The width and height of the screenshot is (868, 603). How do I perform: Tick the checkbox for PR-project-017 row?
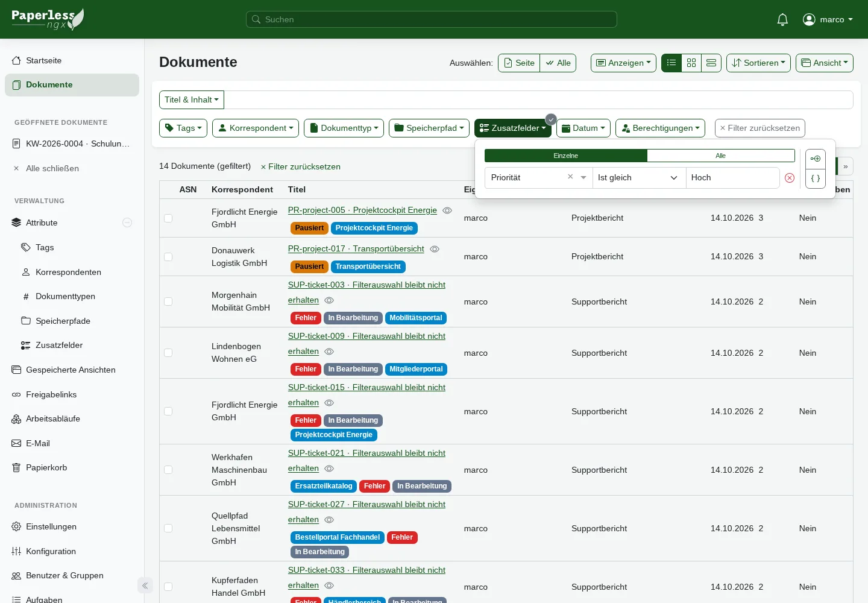(168, 257)
